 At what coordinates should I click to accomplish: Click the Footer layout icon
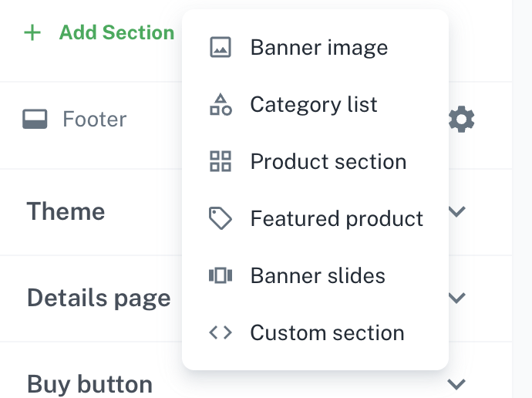coord(35,120)
